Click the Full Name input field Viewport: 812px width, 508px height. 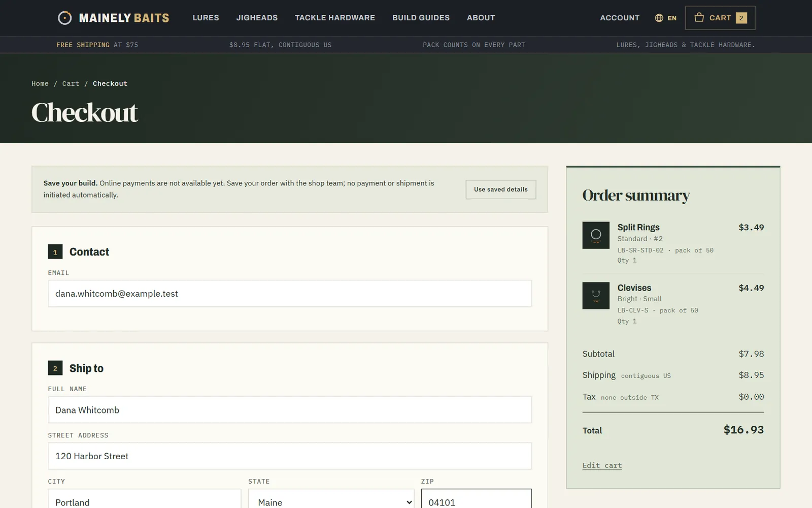click(x=290, y=410)
